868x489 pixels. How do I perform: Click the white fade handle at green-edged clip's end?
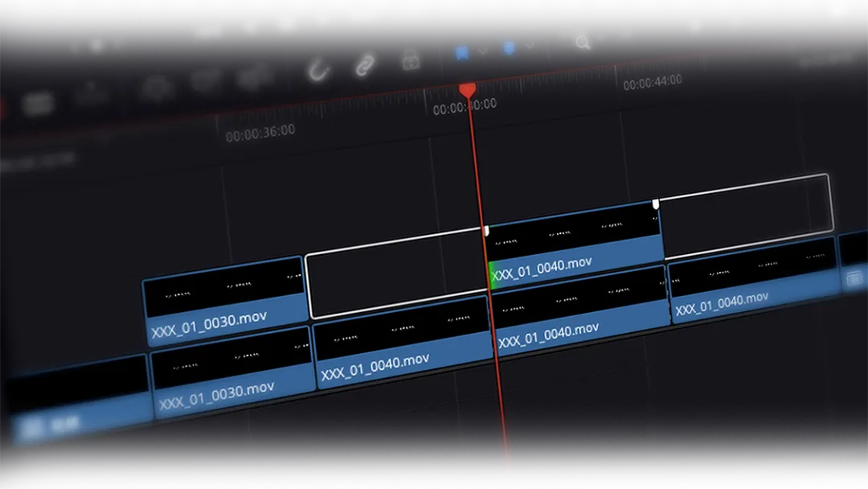656,204
